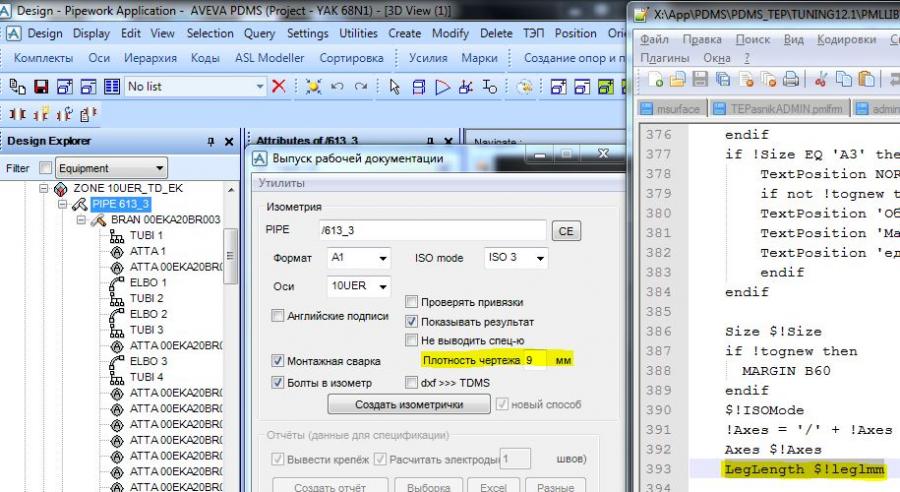Click the sun-like view limits icon

coord(313,87)
